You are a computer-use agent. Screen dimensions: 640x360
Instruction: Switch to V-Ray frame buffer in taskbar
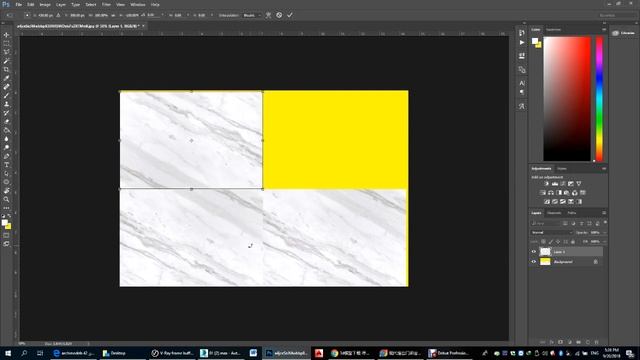coord(173,353)
